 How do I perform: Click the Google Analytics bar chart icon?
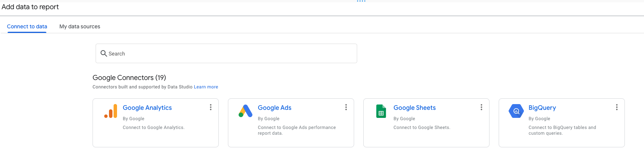click(x=111, y=111)
